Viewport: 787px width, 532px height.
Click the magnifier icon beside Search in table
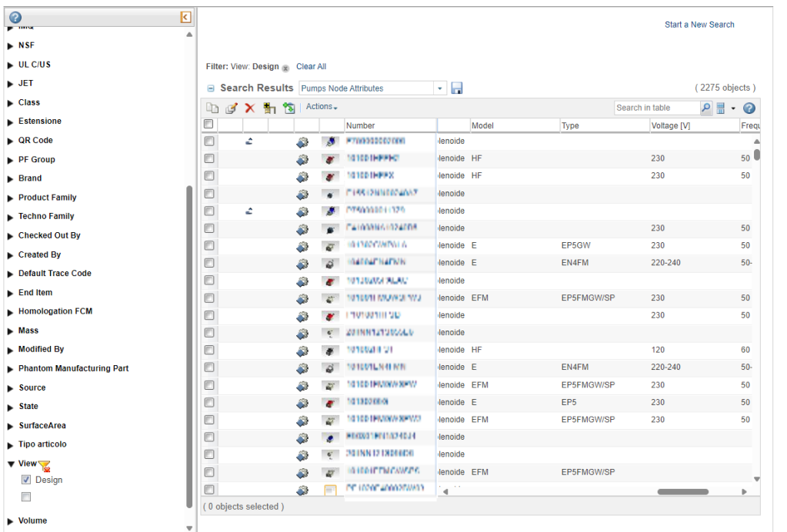[706, 108]
